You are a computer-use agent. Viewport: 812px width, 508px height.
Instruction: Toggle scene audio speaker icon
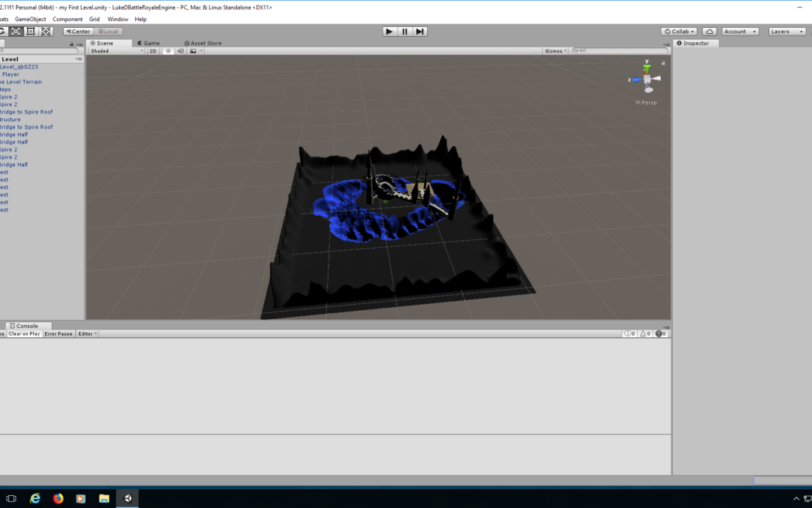click(180, 51)
